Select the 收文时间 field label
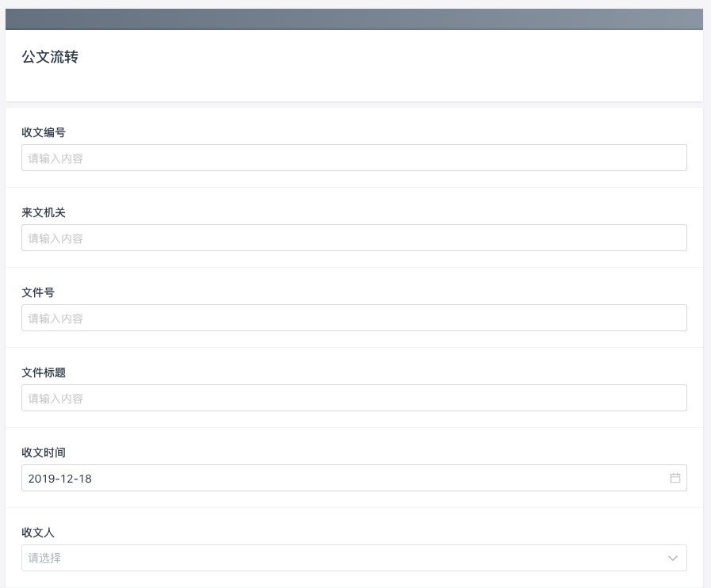The width and height of the screenshot is (711, 588). pyautogui.click(x=44, y=452)
